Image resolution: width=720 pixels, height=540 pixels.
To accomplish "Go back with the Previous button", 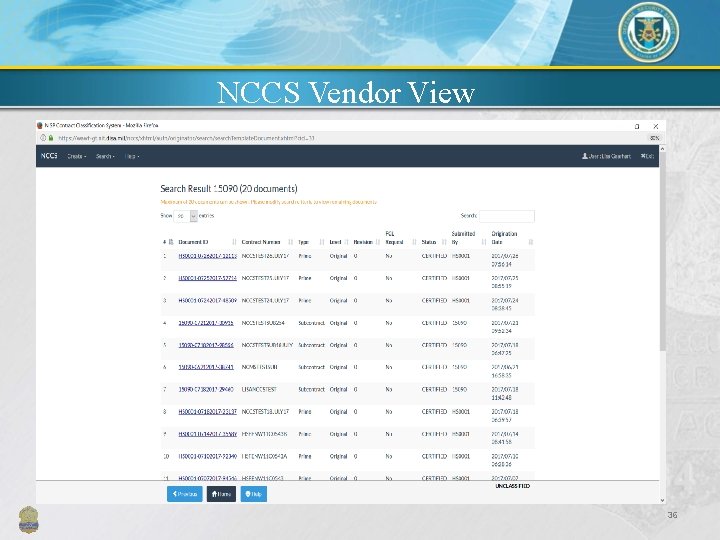I will click(x=185, y=494).
